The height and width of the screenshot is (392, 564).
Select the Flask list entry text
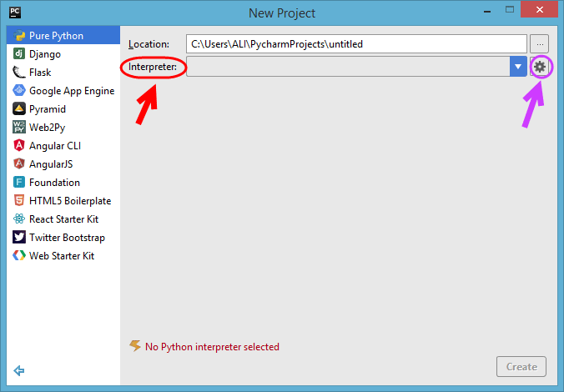tap(40, 73)
